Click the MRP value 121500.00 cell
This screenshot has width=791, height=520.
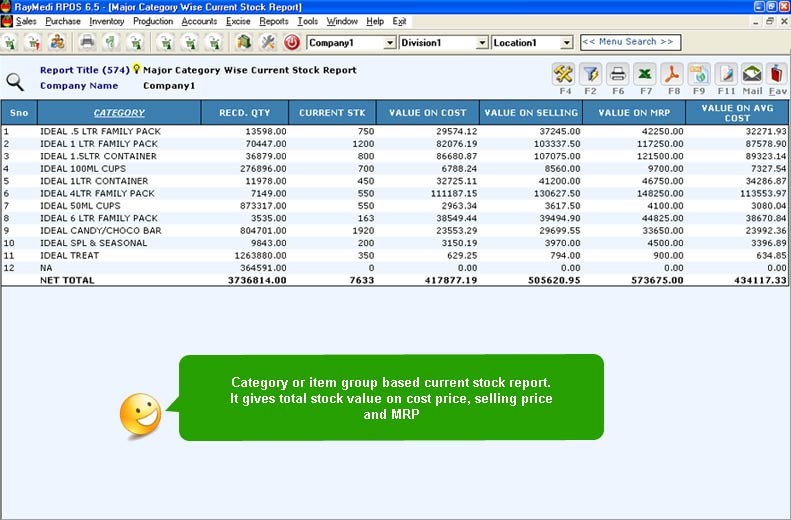click(x=660, y=156)
